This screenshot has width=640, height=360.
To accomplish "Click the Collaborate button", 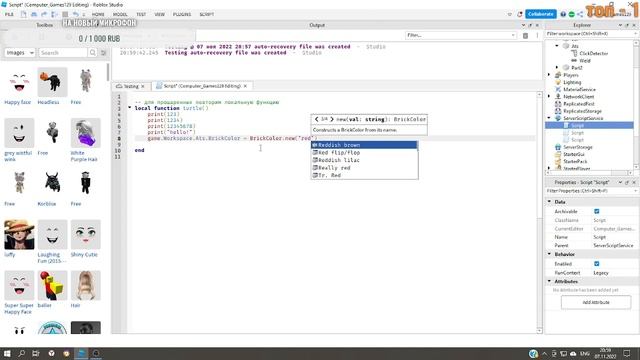I will point(540,14).
